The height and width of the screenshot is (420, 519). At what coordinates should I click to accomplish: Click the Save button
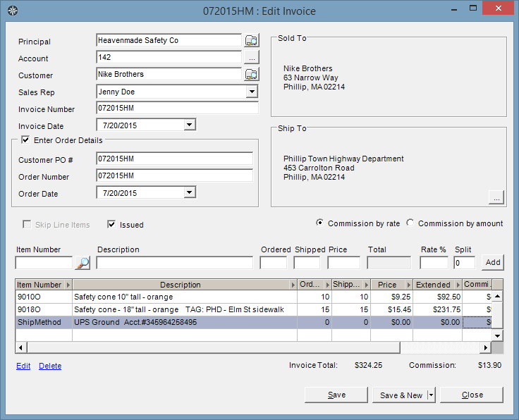(x=336, y=395)
